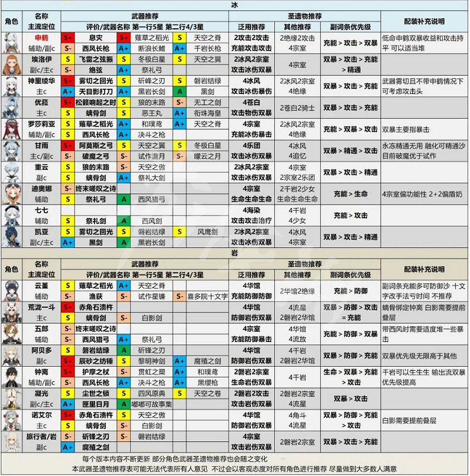The image size is (470, 476).
Task: Click the 申鹤 character portrait
Action: point(12,43)
